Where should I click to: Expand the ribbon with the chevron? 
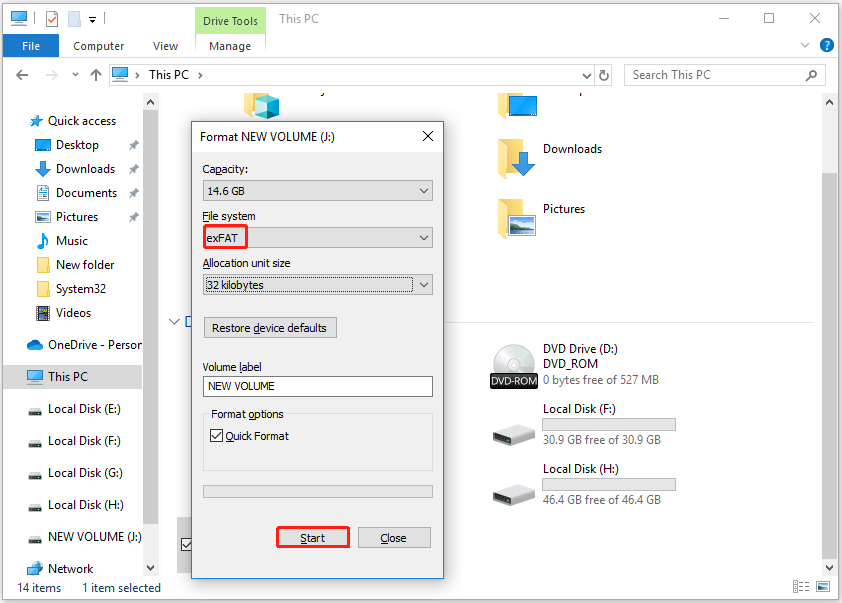pos(804,45)
